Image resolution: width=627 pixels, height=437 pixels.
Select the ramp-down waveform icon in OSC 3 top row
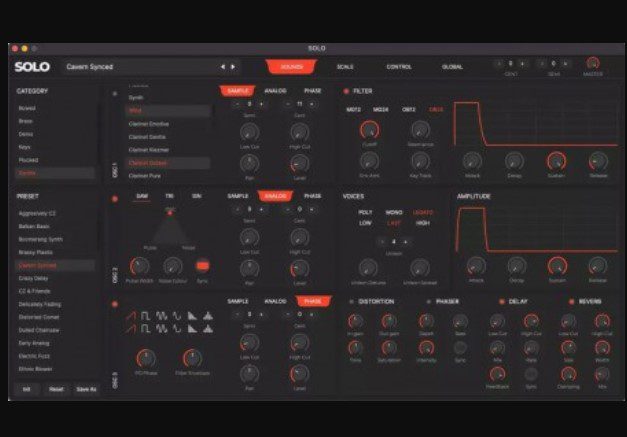point(192,316)
